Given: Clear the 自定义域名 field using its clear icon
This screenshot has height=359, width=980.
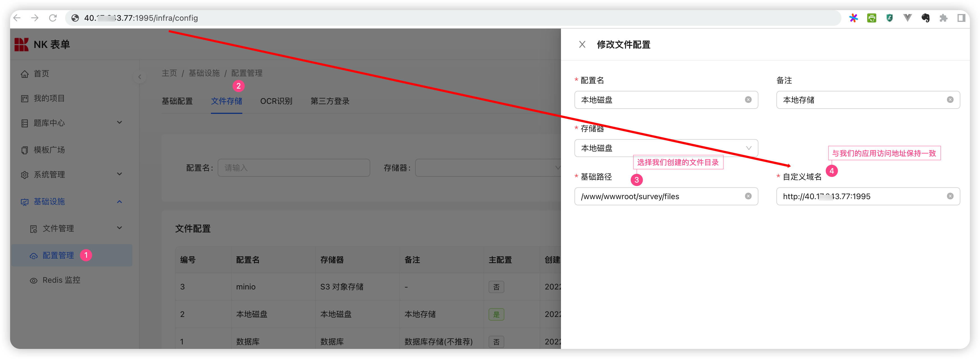Looking at the screenshot, I should coord(950,196).
